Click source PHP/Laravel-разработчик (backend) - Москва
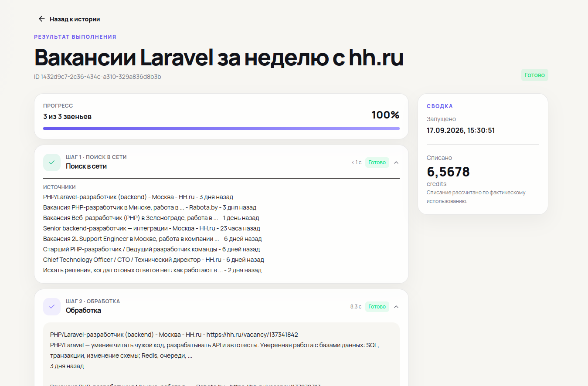Viewport: 588px width, 386px height. coord(138,197)
